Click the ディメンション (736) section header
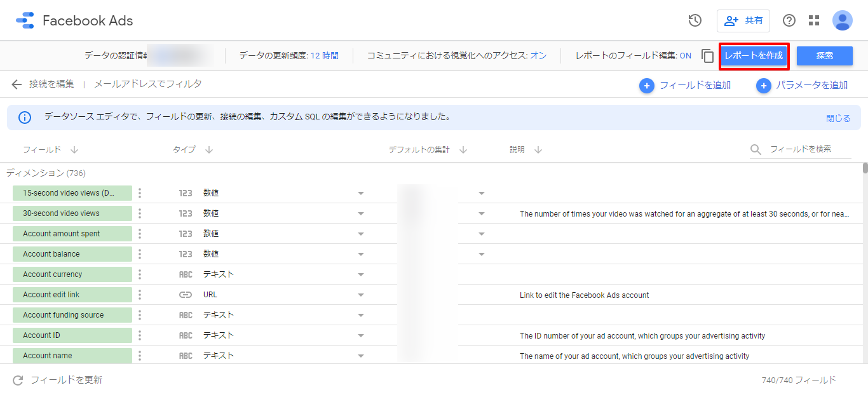The width and height of the screenshot is (868, 397). pyautogui.click(x=46, y=173)
